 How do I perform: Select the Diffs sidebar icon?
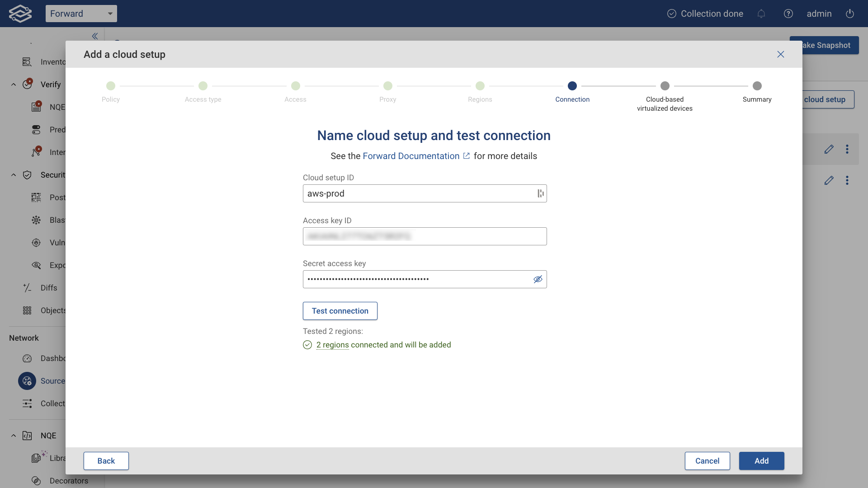tap(28, 288)
